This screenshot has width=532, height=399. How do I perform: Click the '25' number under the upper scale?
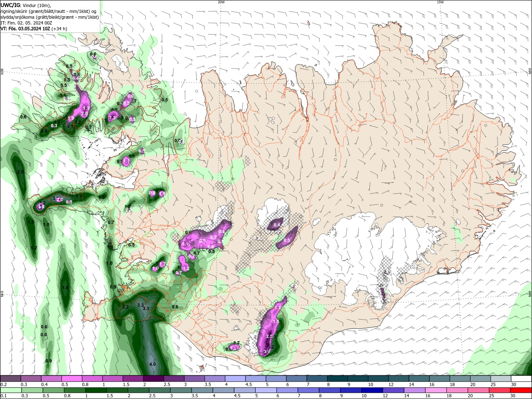(493, 384)
